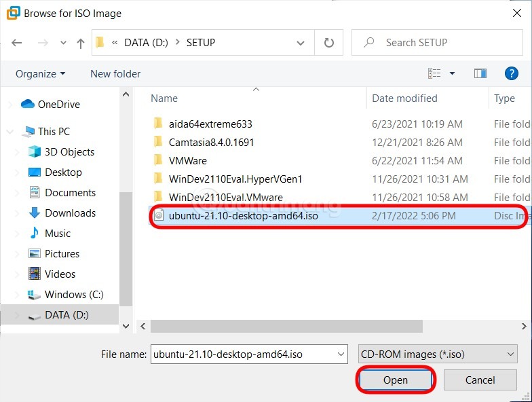Open Help with the question mark icon
The height and width of the screenshot is (402, 532).
(x=512, y=73)
